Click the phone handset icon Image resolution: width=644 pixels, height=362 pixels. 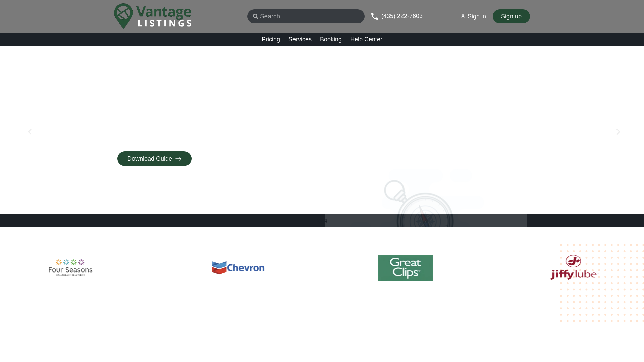pyautogui.click(x=375, y=16)
